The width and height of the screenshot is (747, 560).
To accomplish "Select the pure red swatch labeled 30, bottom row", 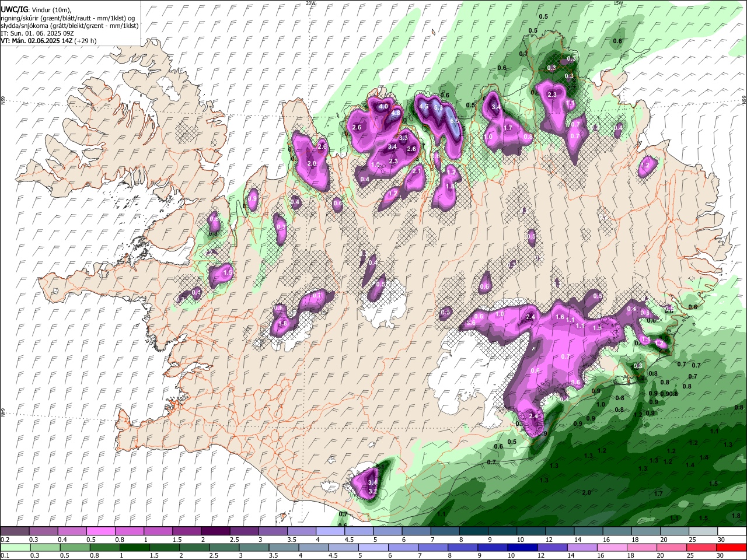I will coord(731,547).
